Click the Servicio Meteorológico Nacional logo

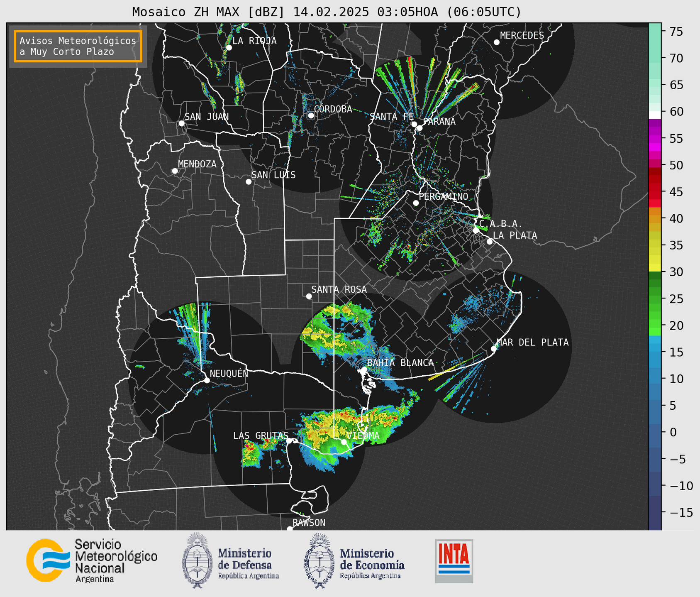(92, 561)
